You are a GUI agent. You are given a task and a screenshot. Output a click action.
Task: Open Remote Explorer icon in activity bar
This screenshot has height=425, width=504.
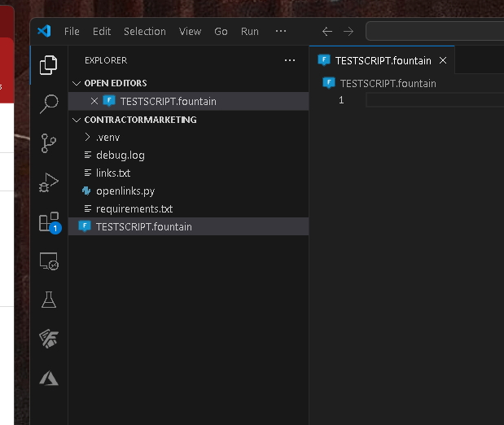(49, 261)
